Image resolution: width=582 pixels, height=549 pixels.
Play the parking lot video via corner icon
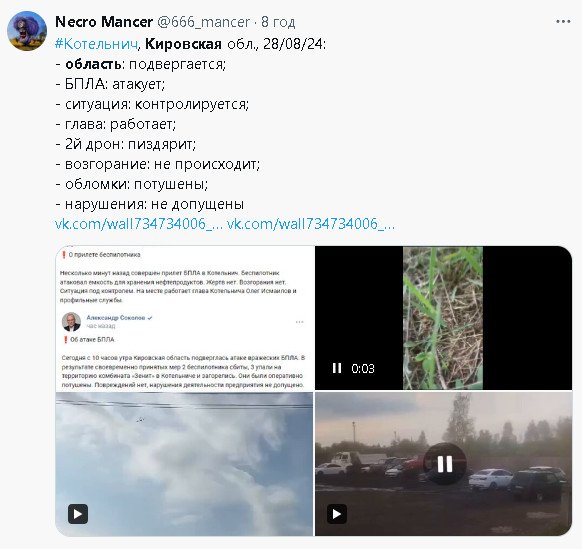tap(337, 514)
